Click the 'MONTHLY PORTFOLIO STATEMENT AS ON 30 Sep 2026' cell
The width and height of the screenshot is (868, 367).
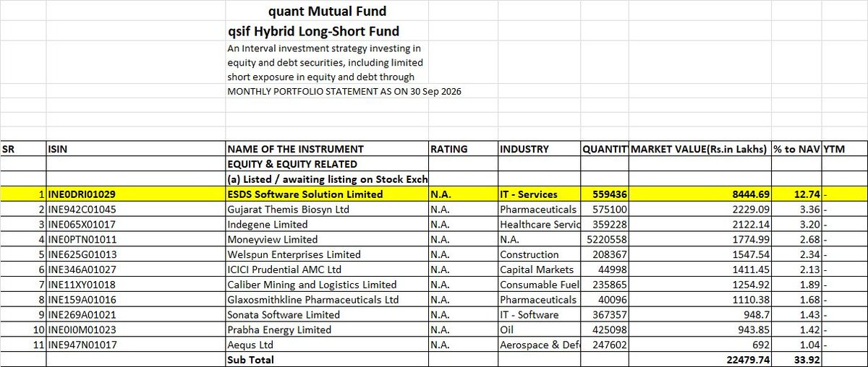click(x=344, y=91)
